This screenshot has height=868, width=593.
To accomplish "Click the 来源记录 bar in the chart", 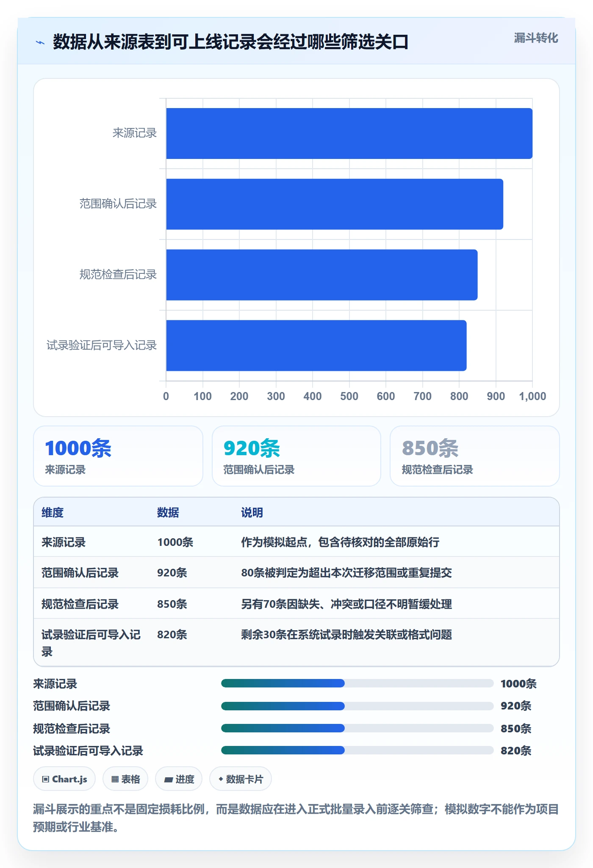I will pyautogui.click(x=349, y=134).
